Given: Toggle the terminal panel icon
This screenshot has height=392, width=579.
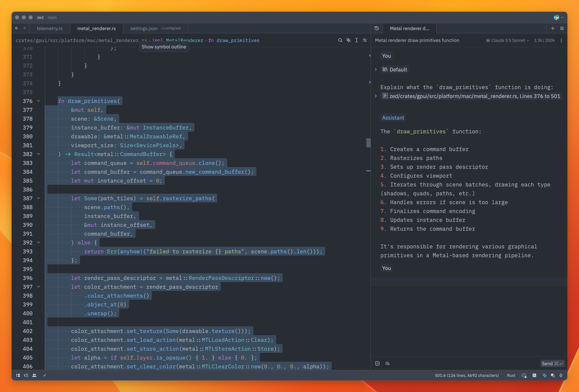Looking at the screenshot, I should coord(534,375).
